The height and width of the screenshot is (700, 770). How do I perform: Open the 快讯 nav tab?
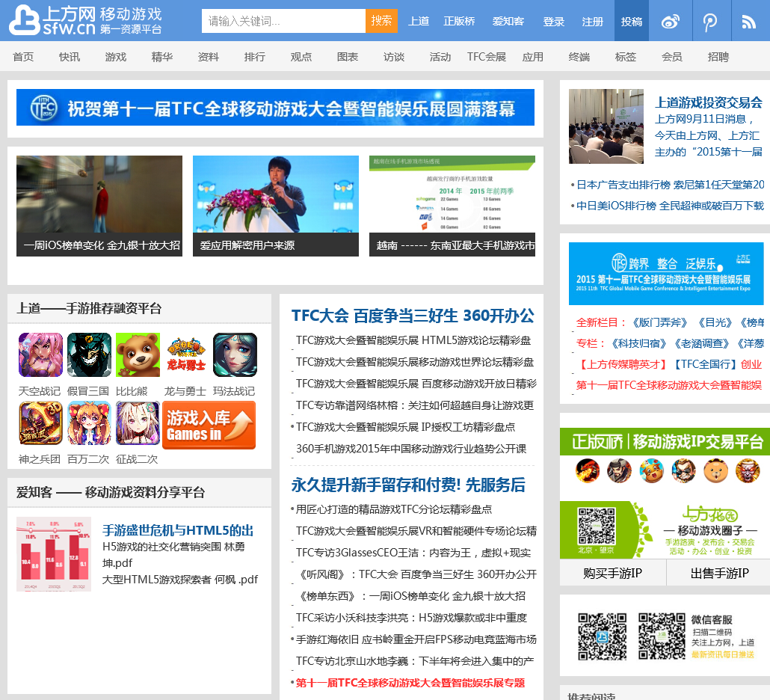click(70, 57)
